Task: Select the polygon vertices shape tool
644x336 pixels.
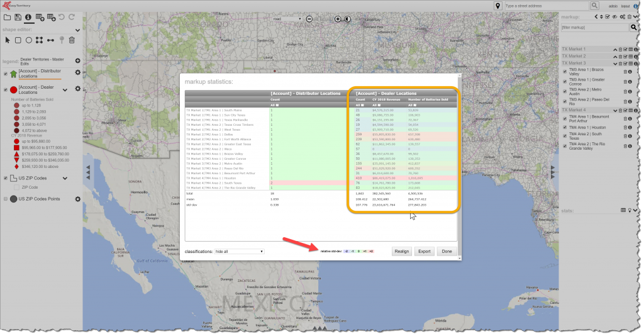Action: (x=39, y=40)
